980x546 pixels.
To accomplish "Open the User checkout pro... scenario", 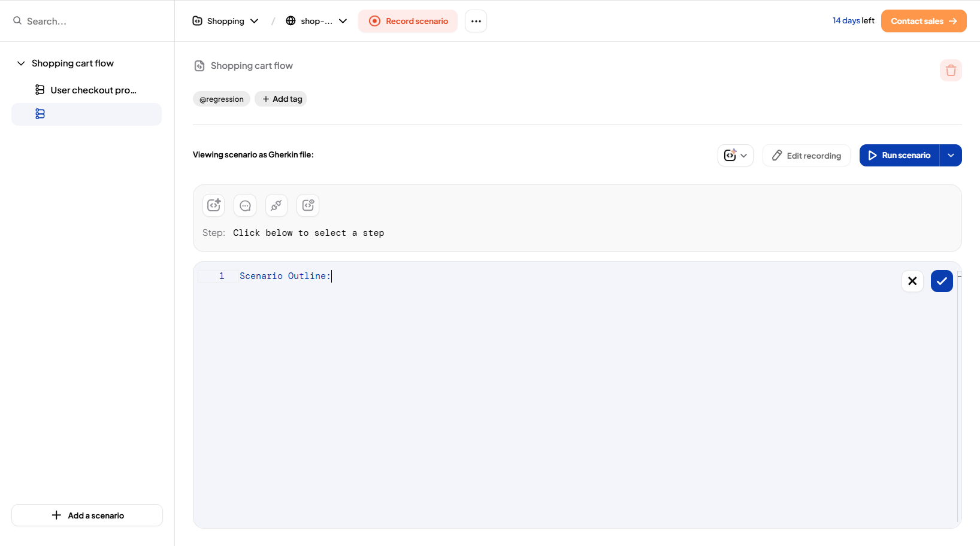I will [93, 90].
